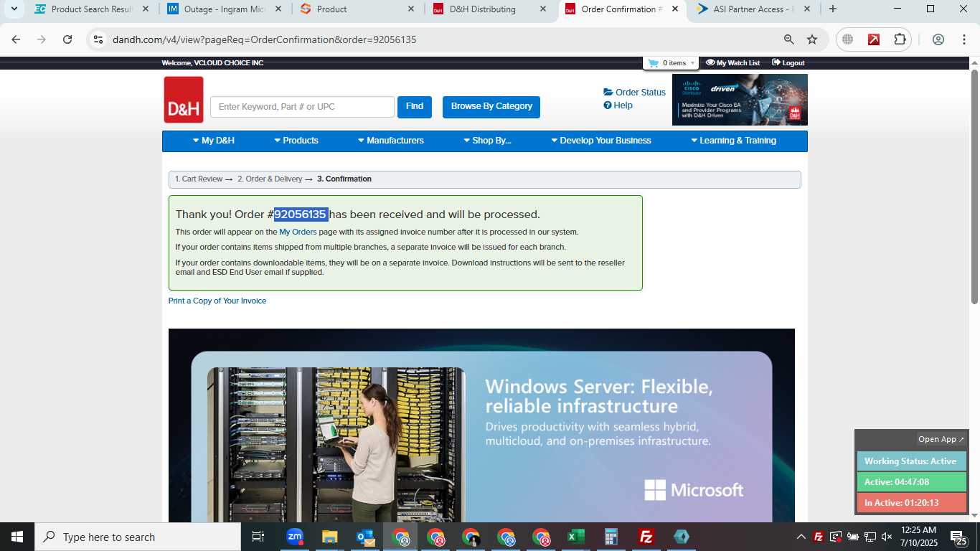980x551 pixels.
Task: Expand the Products menu
Action: (x=296, y=141)
